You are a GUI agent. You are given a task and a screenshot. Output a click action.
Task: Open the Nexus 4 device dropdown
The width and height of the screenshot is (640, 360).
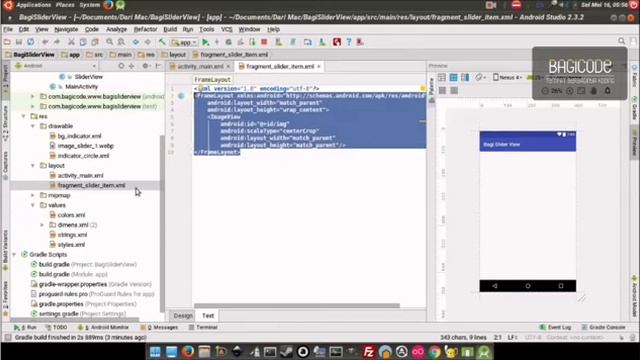[508, 78]
